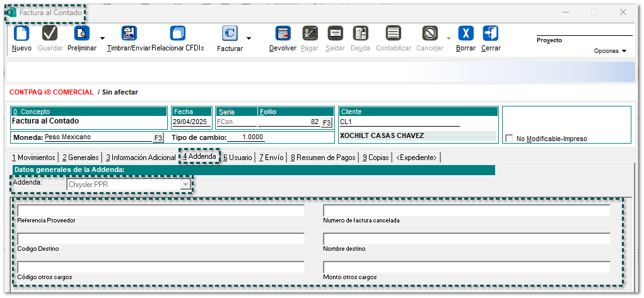This screenshot has width=644, height=298.
Task: Click client name XOCHILT CASAS CHAVEZ
Action: coord(382,135)
